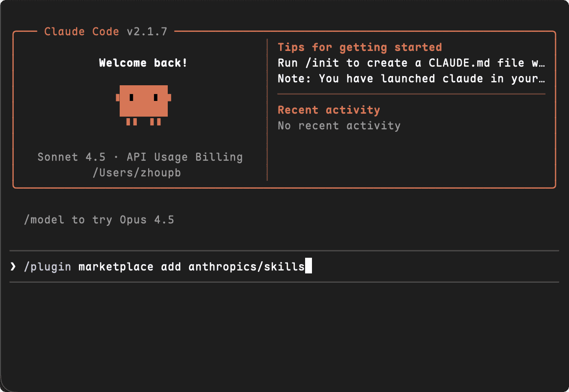
Task: Click the truncated "Note: You have launched" line
Action: pos(411,78)
